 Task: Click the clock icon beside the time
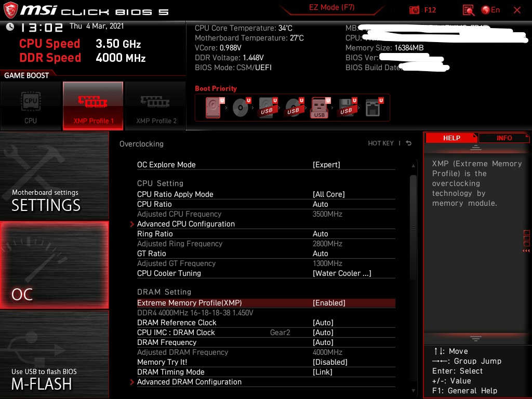(10, 27)
